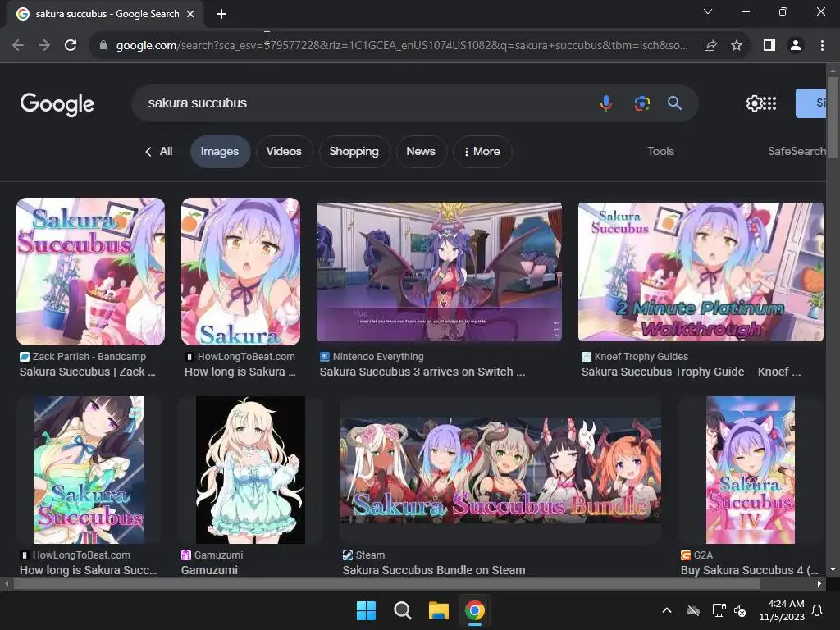Viewport: 840px width, 630px height.
Task: Click the 'How long is Sakura ...' result title
Action: pyautogui.click(x=240, y=372)
